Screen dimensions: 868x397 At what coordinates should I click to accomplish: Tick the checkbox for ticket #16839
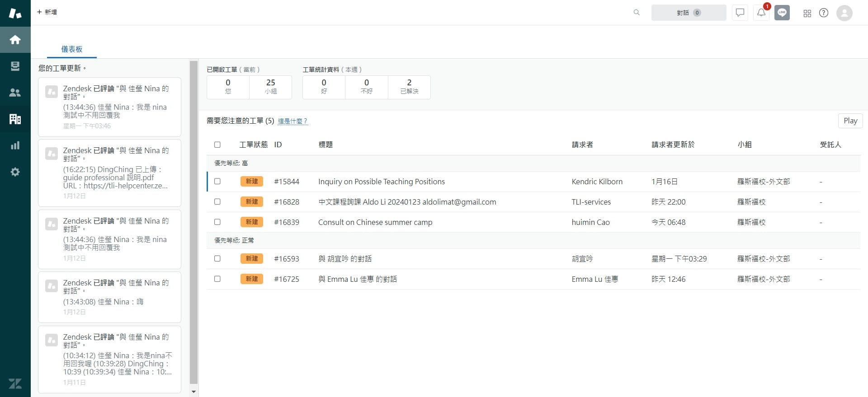pos(217,222)
